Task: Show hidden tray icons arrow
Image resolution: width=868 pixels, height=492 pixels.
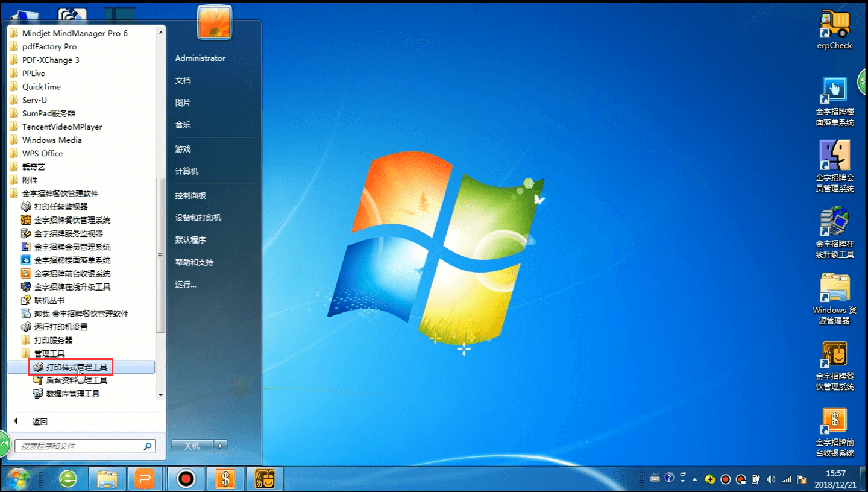Action: (695, 479)
